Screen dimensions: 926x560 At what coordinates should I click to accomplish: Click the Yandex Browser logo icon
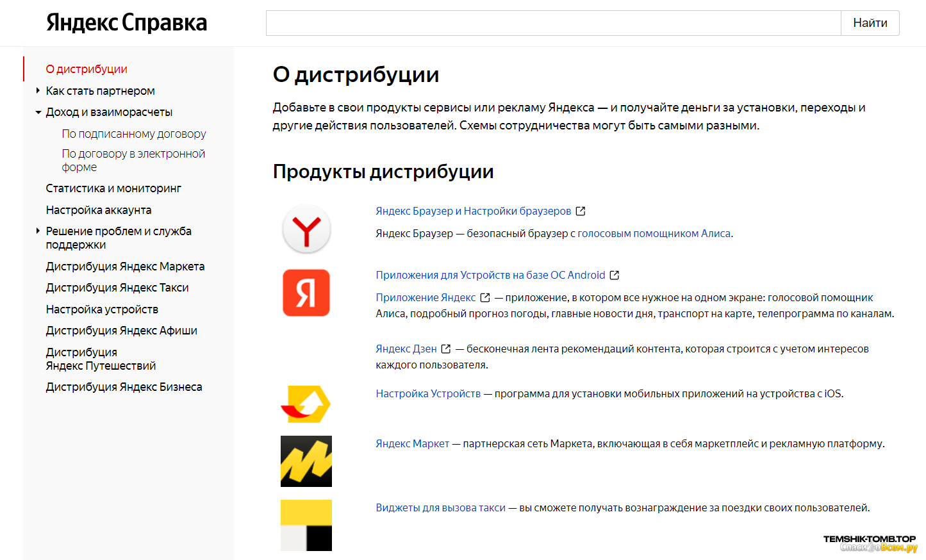point(306,229)
